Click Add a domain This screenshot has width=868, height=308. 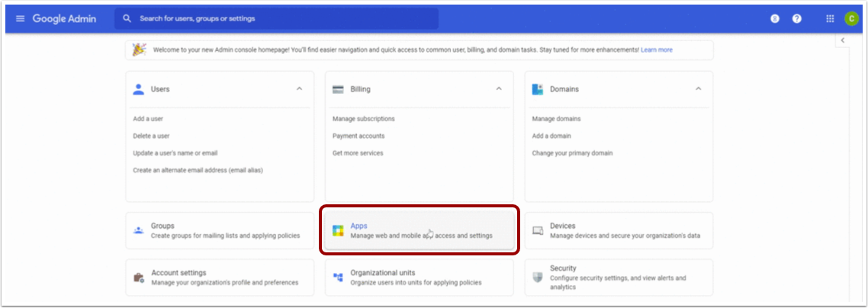coord(551,136)
